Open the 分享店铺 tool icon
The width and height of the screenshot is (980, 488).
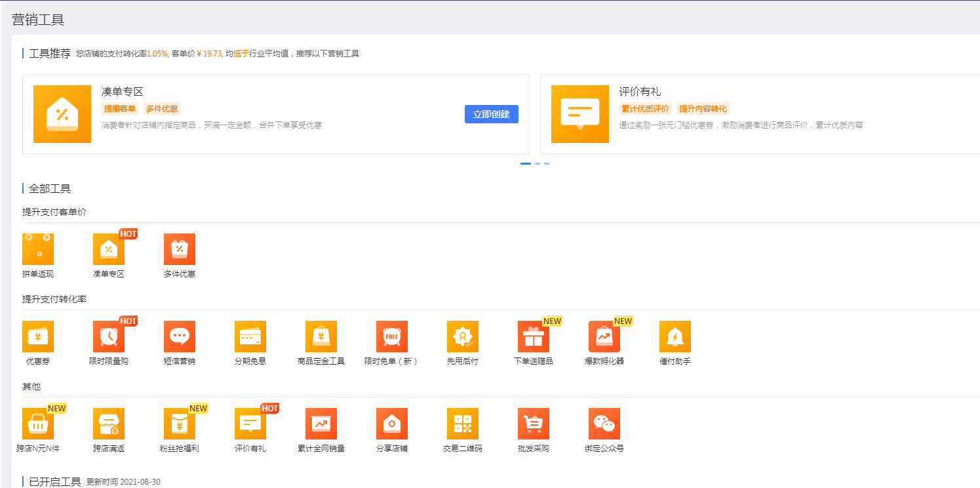point(392,424)
